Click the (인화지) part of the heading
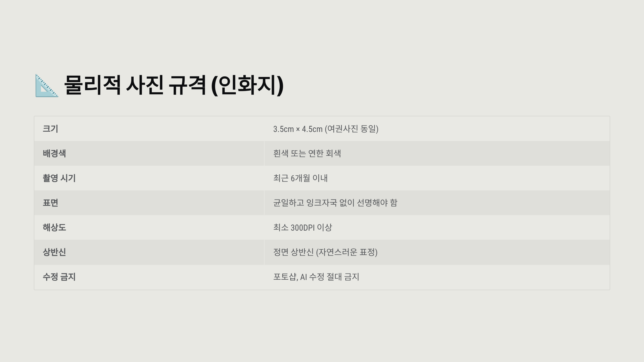This screenshot has width=644, height=362. pos(247,85)
